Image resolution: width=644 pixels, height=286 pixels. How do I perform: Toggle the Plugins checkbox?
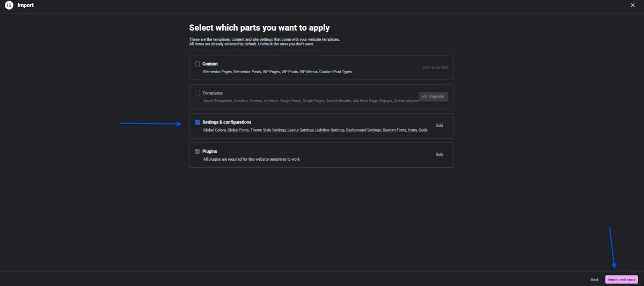click(x=197, y=151)
